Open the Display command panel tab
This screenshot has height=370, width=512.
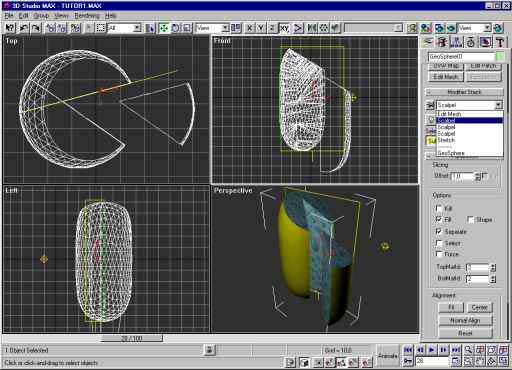(485, 42)
